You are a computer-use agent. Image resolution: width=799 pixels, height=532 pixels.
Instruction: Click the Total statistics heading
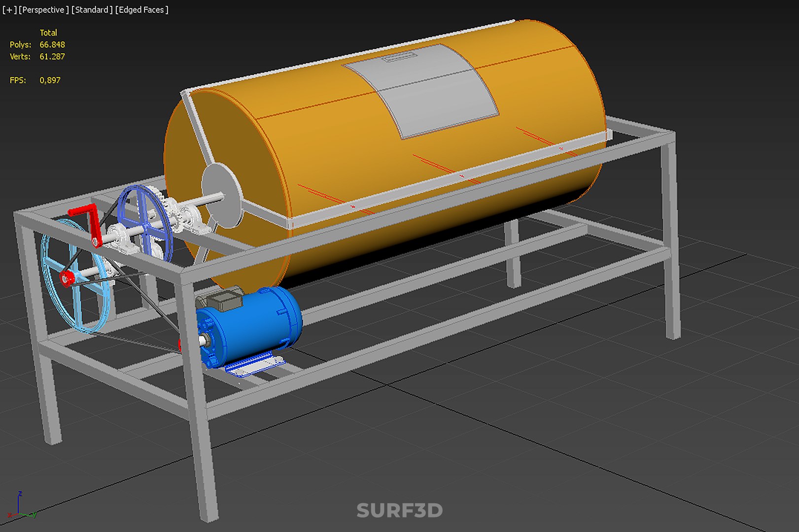48,33
